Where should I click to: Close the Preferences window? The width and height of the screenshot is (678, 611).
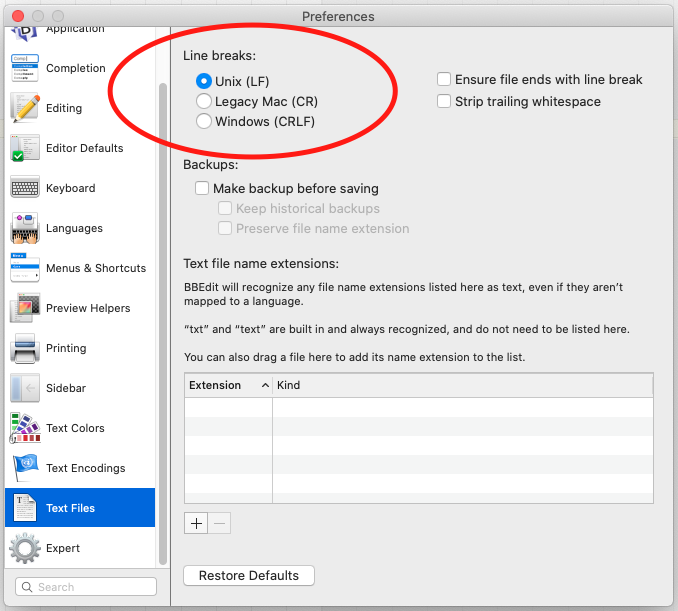tap(18, 16)
